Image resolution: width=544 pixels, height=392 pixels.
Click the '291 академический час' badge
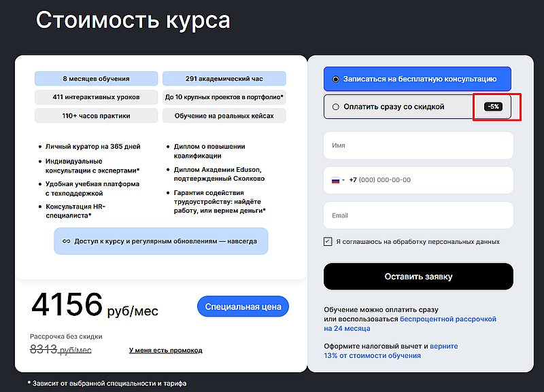click(x=224, y=78)
